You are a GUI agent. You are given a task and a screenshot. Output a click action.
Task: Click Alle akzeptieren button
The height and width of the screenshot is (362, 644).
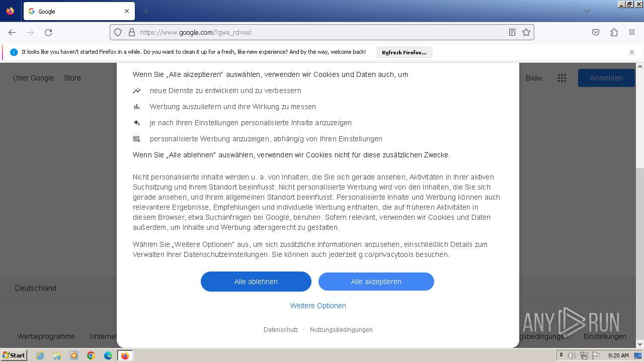pyautogui.click(x=376, y=282)
